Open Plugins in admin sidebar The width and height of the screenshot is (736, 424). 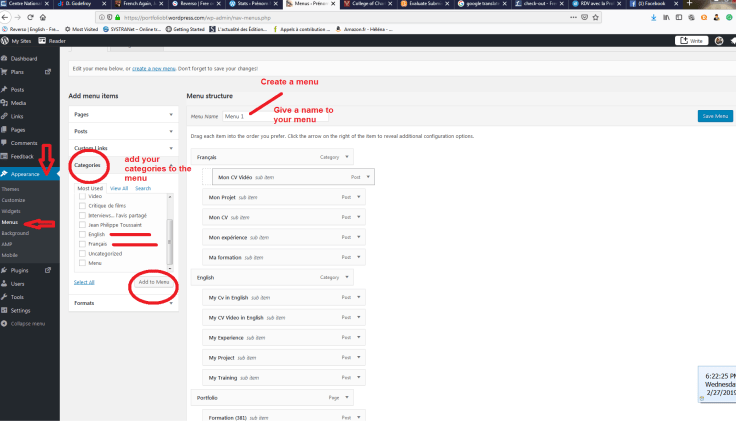click(x=20, y=270)
